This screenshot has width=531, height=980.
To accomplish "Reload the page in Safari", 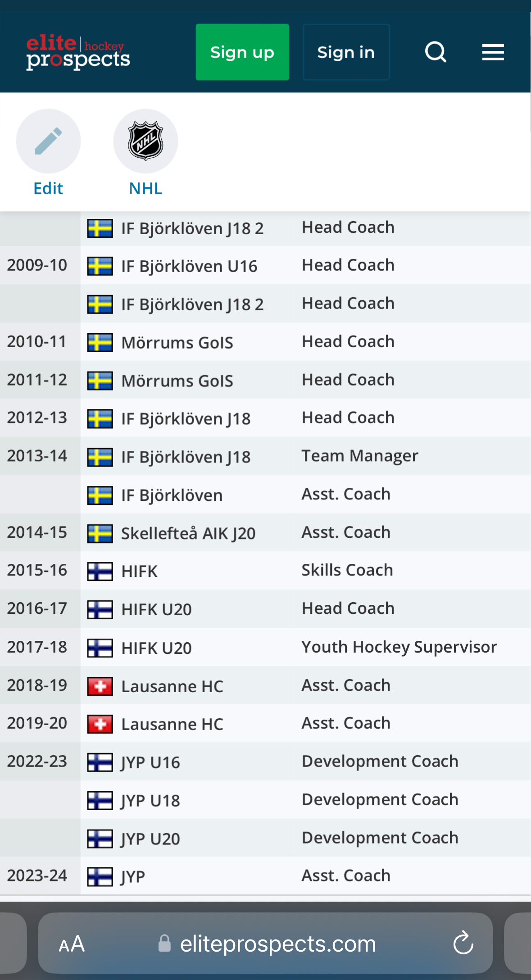I will pos(463,944).
